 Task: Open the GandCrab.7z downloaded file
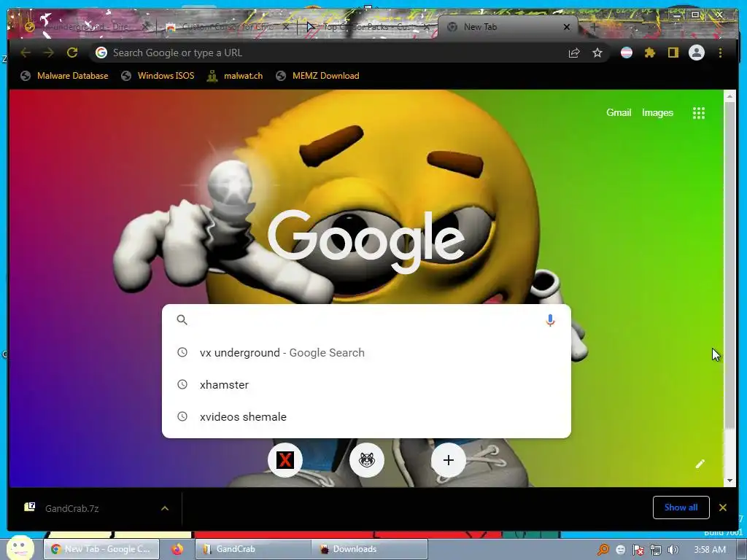point(72,508)
